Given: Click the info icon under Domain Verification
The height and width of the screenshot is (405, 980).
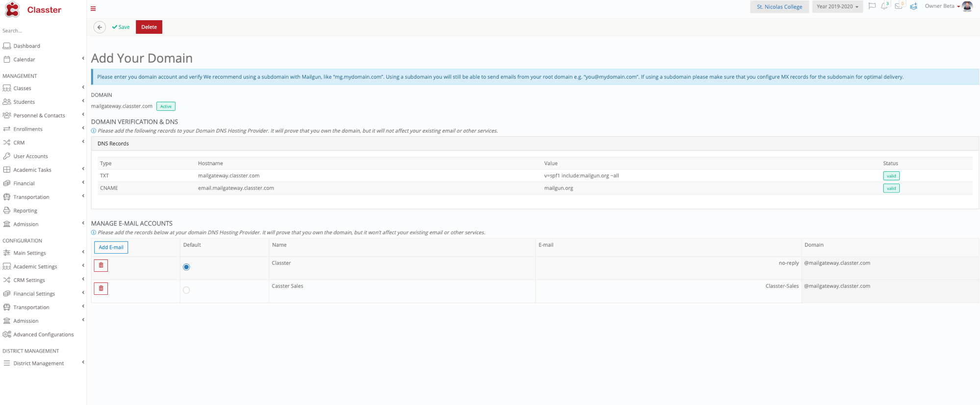Looking at the screenshot, I should coord(94,131).
